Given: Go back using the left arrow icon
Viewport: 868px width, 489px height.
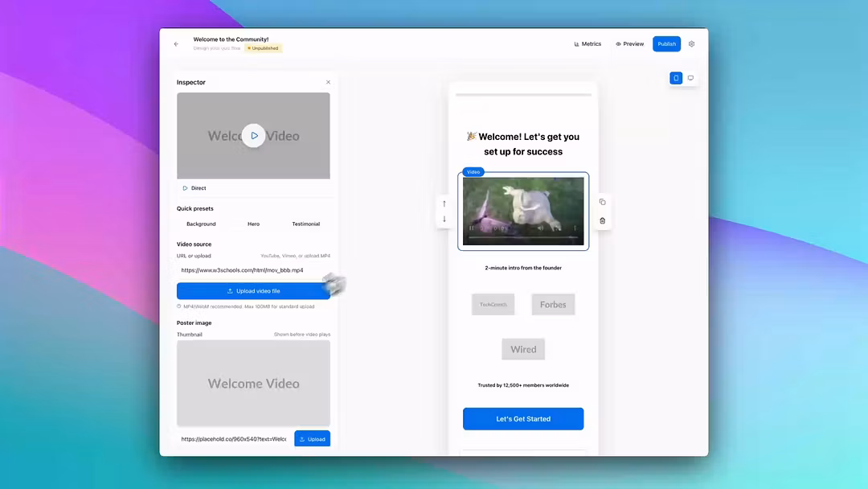Looking at the screenshot, I should coord(176,44).
